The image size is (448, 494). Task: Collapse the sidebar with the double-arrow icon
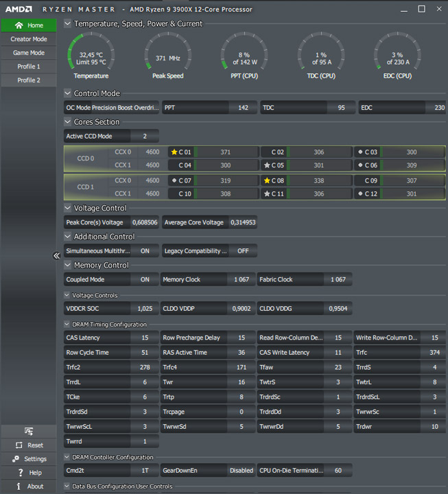[x=56, y=255]
